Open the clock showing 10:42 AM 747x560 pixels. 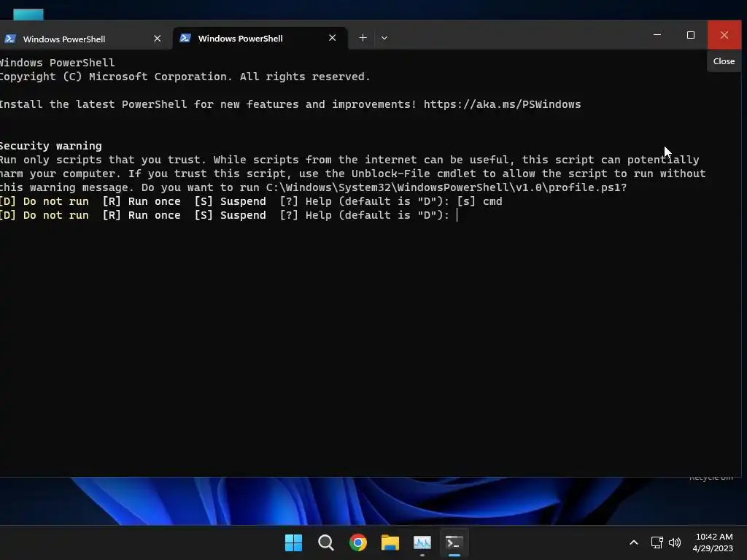(713, 542)
